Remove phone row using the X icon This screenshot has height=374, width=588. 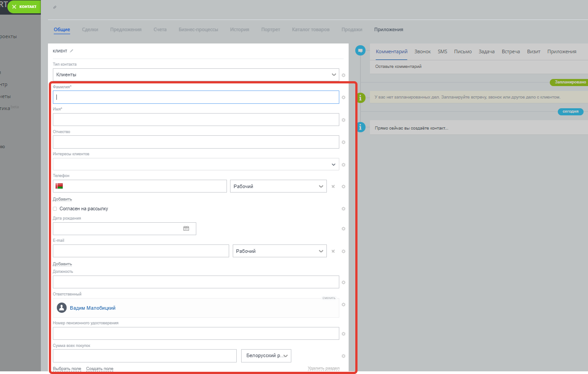coord(333,187)
